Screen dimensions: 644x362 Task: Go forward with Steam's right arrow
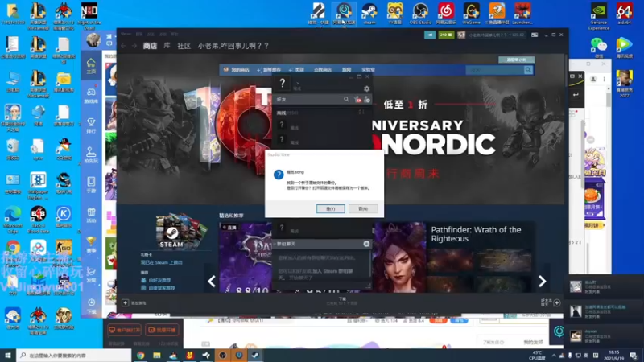click(134, 46)
